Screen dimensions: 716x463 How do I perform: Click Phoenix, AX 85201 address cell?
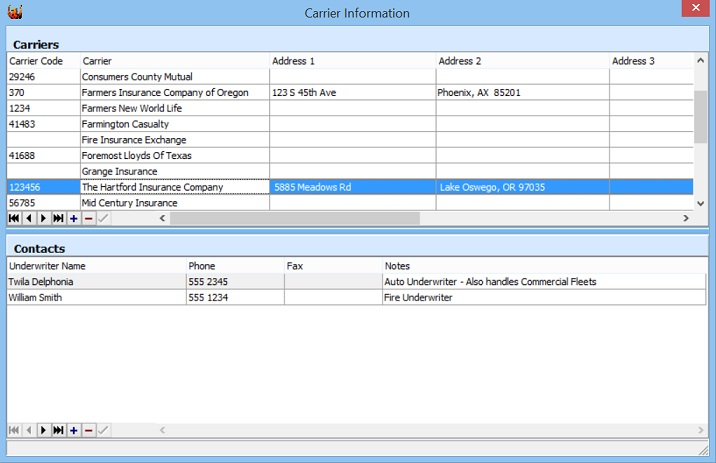pos(523,92)
